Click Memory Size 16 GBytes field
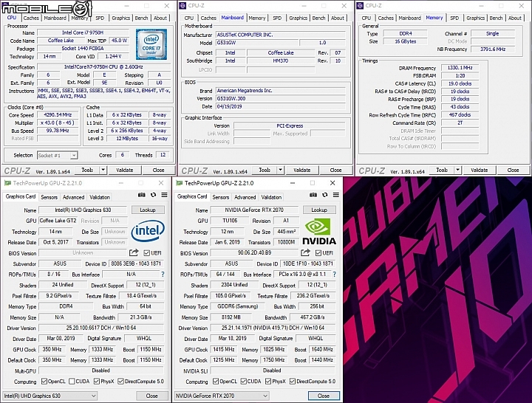Viewport: 532px width, 403px height. coord(405,41)
